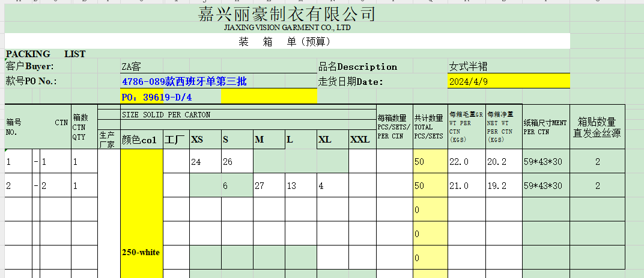Click the 箱贴数量 直发金丝源 header cell
The width and height of the screenshot is (644, 278).
tap(597, 127)
